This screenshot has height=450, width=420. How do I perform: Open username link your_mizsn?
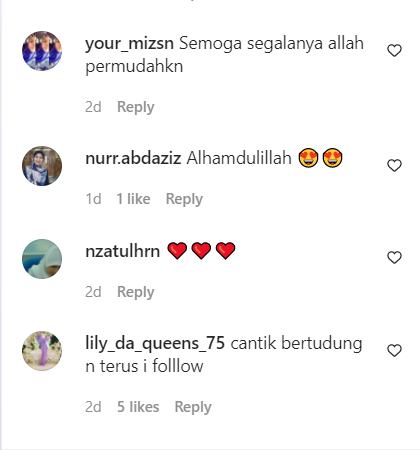pos(129,44)
